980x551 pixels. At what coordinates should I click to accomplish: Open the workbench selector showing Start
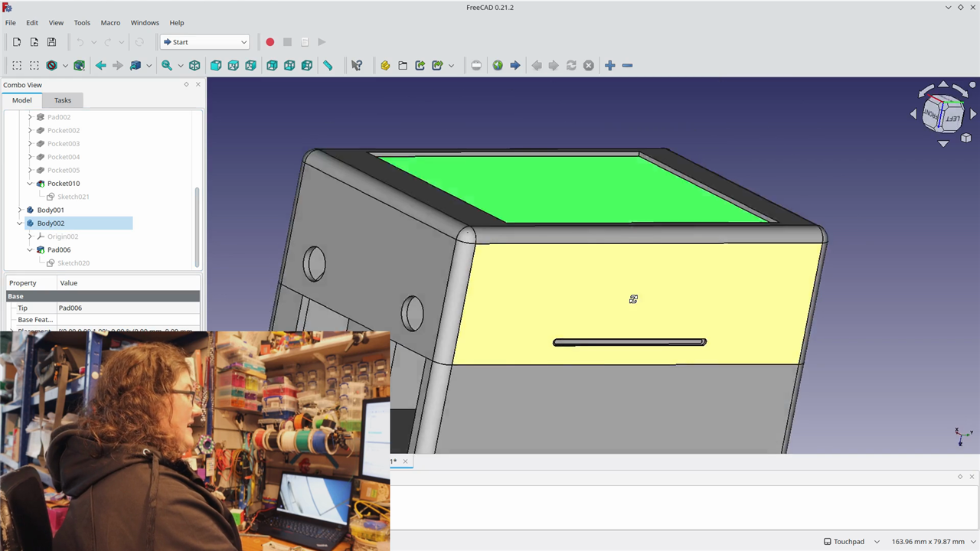coord(204,42)
